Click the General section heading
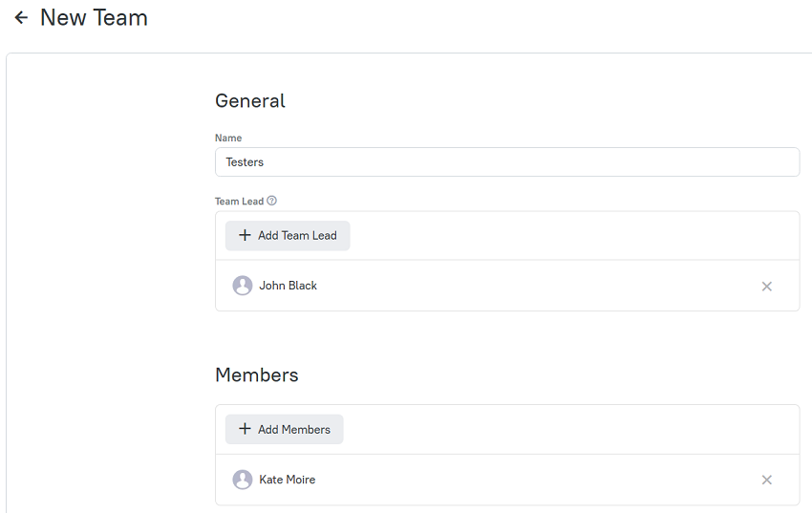Viewport: 812px width, 513px height. click(x=250, y=101)
